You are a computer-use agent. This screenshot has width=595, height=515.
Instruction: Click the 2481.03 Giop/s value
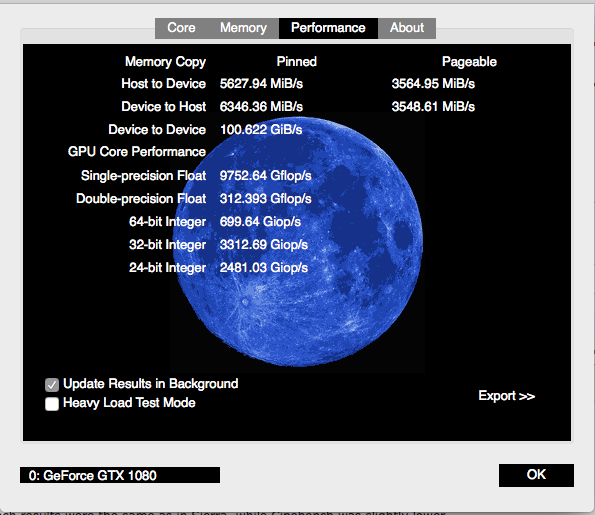264,268
